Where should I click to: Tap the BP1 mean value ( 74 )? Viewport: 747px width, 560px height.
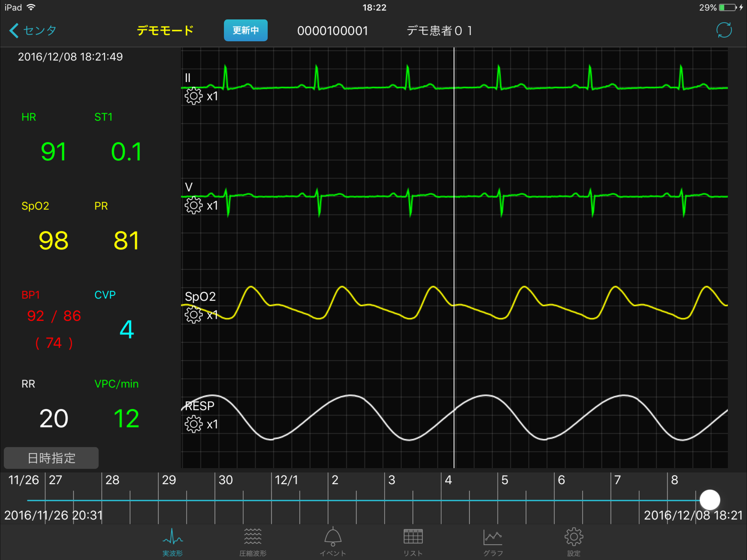pos(54,343)
